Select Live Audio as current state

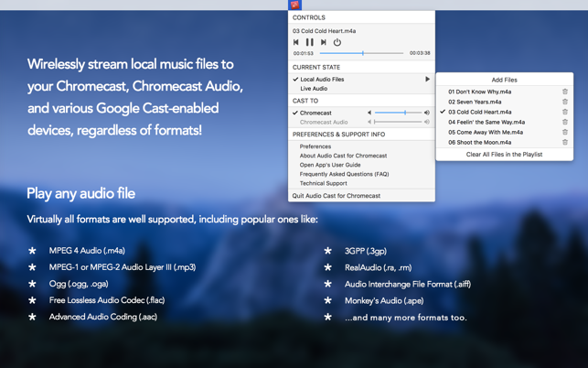click(x=314, y=89)
